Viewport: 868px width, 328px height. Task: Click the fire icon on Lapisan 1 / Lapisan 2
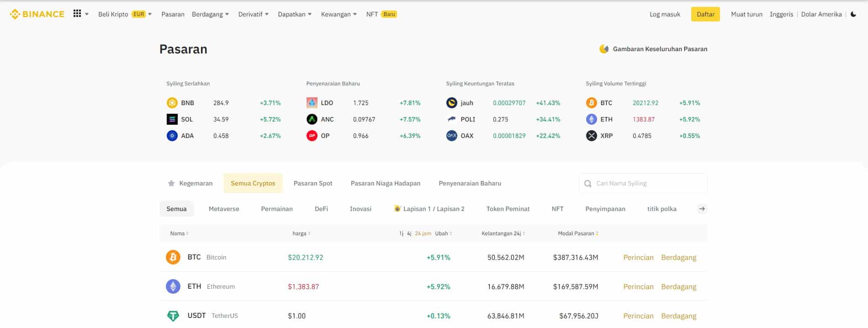[397, 208]
